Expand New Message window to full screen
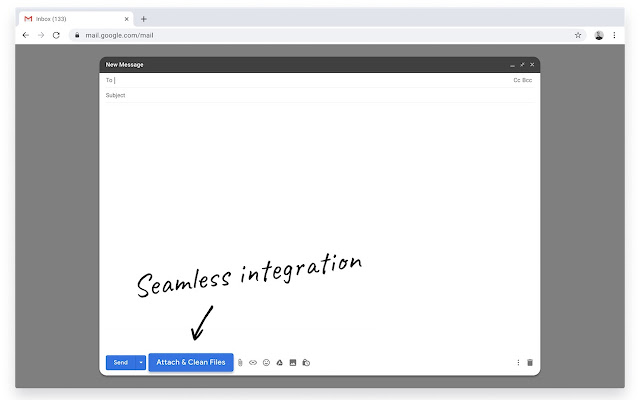This screenshot has height=400, width=640. (522, 65)
